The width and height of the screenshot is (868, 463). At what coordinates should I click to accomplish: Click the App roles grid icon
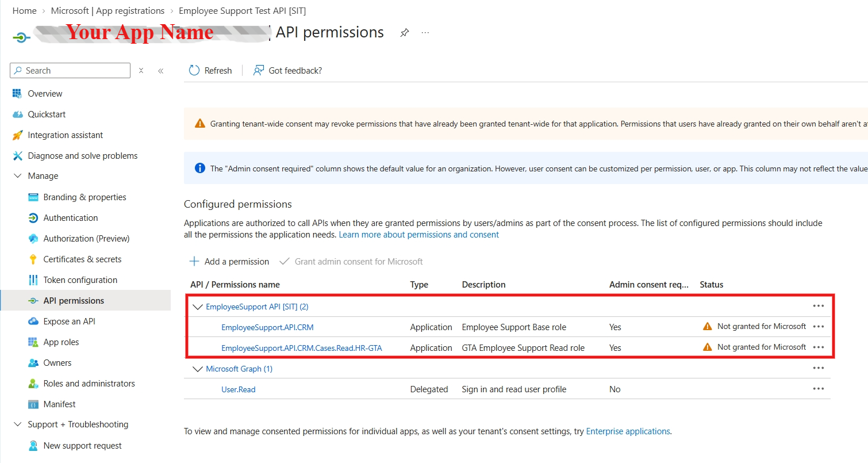(33, 342)
